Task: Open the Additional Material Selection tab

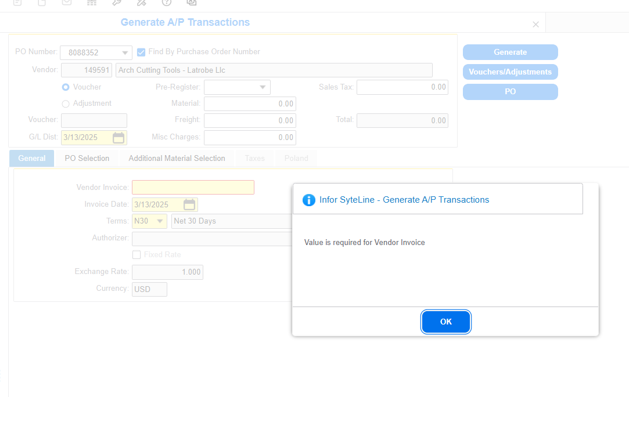Action: 177,158
